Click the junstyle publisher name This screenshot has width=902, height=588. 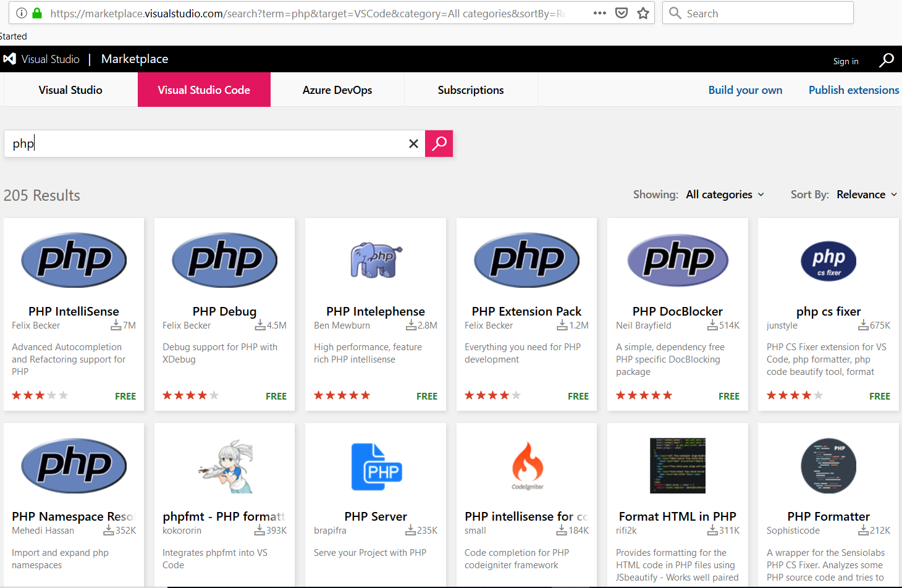coord(782,325)
